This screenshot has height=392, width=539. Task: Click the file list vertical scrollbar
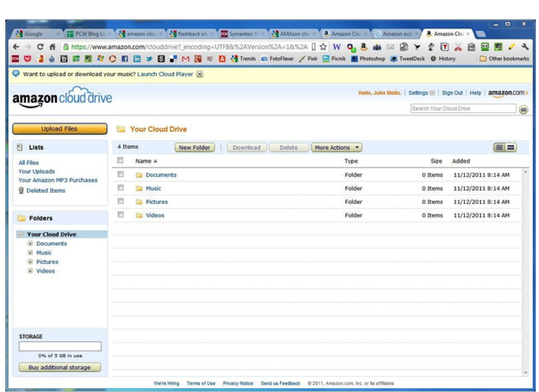[525, 272]
